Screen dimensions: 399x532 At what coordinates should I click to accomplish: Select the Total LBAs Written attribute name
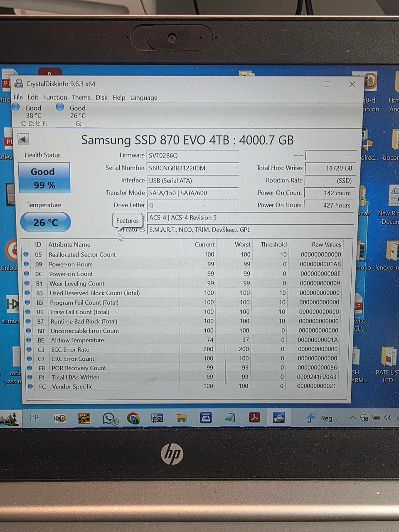(x=76, y=377)
